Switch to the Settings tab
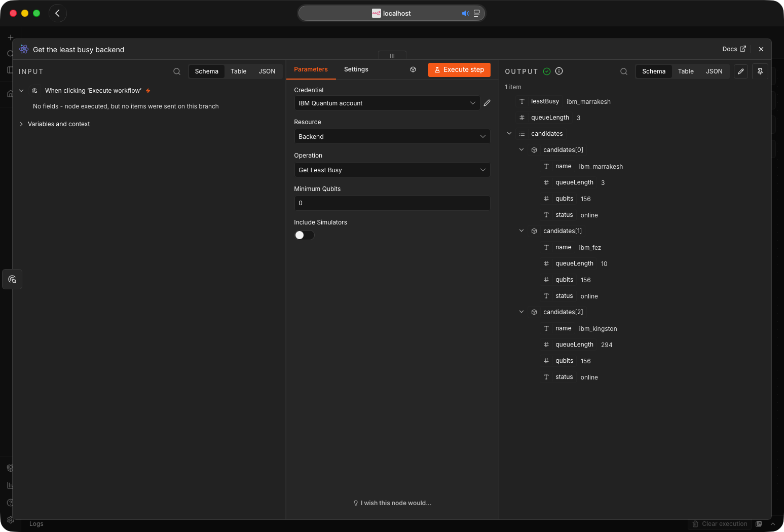The width and height of the screenshot is (784, 532). [356, 69]
